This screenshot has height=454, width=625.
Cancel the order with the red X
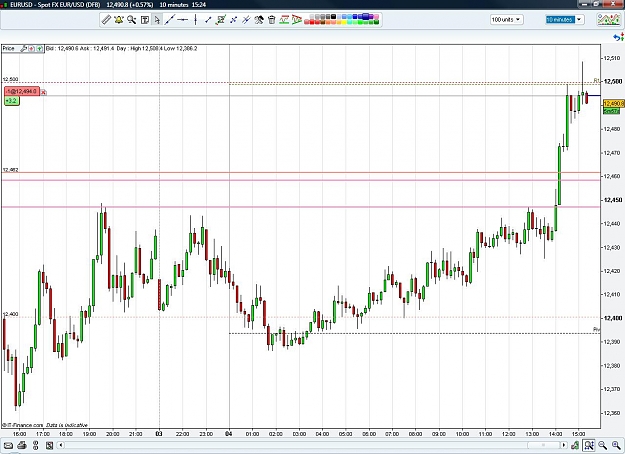(x=43, y=92)
